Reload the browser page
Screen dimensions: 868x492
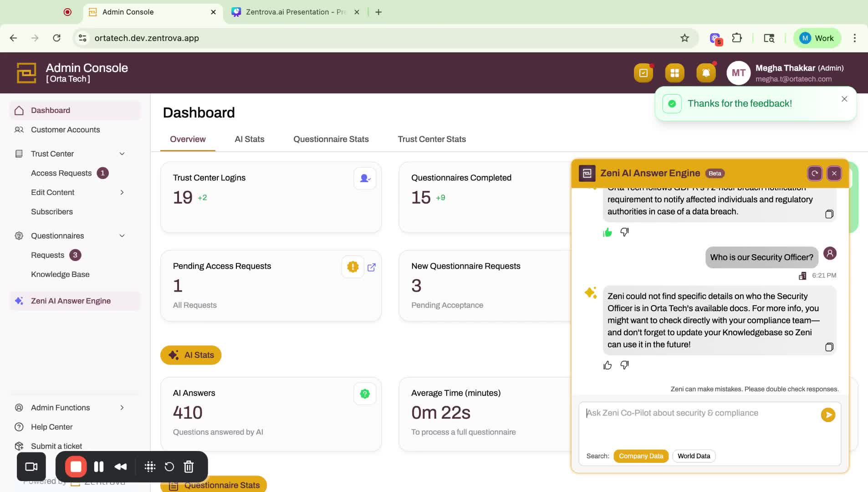(56, 38)
